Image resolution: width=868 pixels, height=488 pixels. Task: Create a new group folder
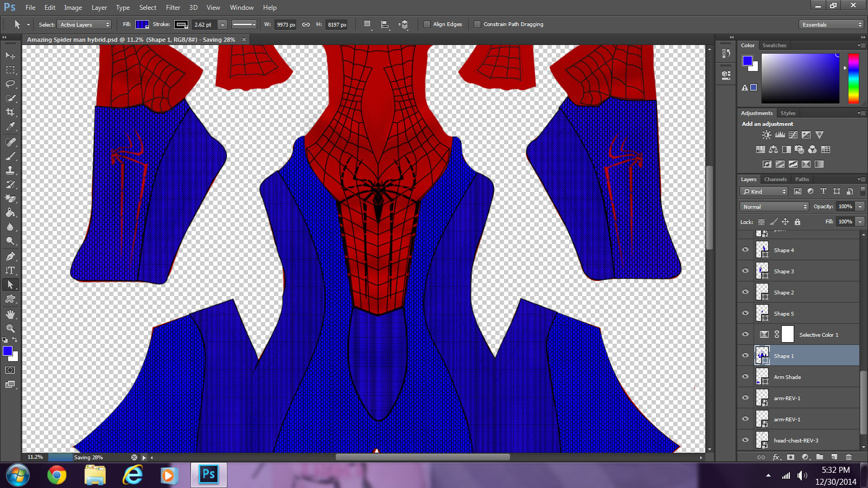[x=820, y=457]
